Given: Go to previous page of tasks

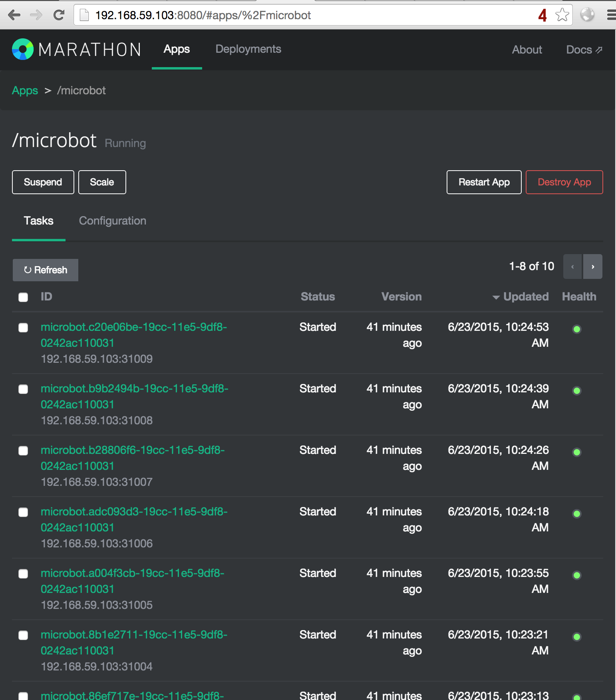Looking at the screenshot, I should click(x=573, y=266).
